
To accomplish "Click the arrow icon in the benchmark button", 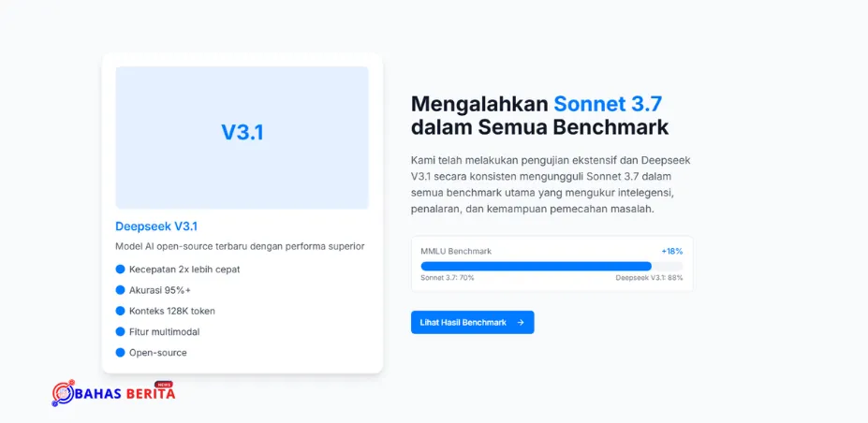I will 521,322.
